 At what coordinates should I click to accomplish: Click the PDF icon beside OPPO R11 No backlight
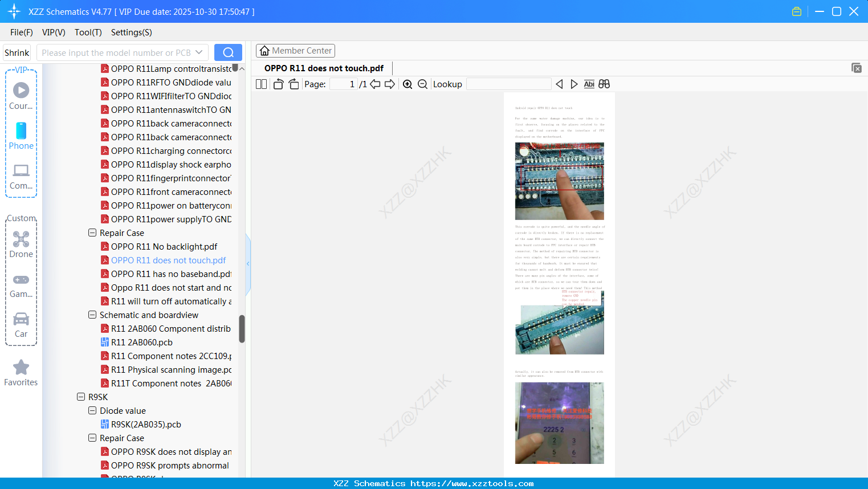pyautogui.click(x=105, y=247)
